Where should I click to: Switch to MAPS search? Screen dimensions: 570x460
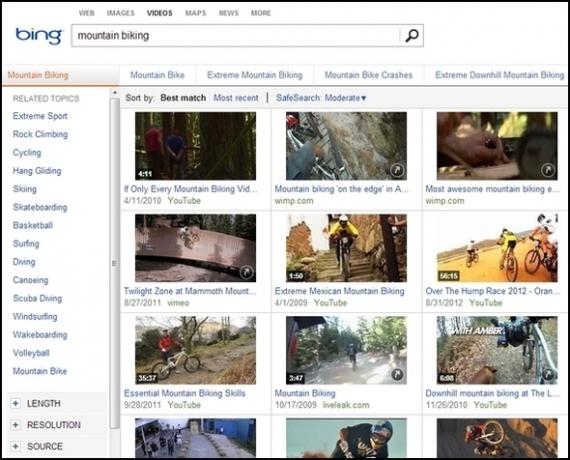(x=196, y=13)
